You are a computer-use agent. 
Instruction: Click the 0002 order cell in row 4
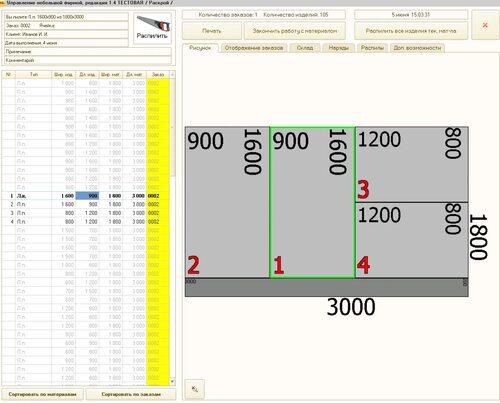[158, 222]
